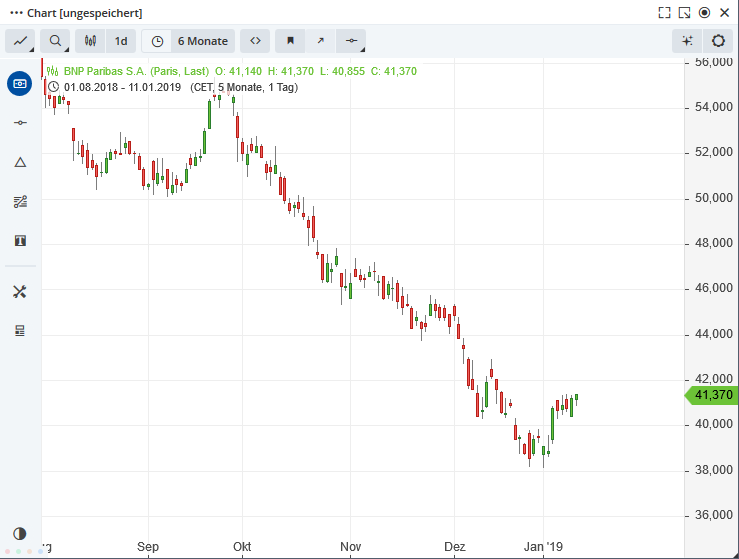Click the angle brackets code icon
Screen dimensions: 739x559
pyautogui.click(x=255, y=41)
